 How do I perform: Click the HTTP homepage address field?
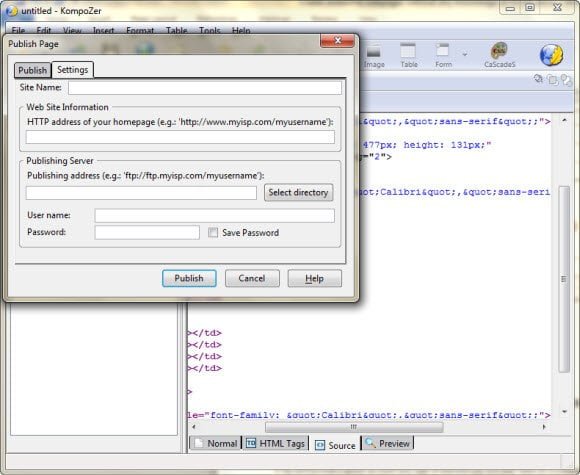(180, 137)
